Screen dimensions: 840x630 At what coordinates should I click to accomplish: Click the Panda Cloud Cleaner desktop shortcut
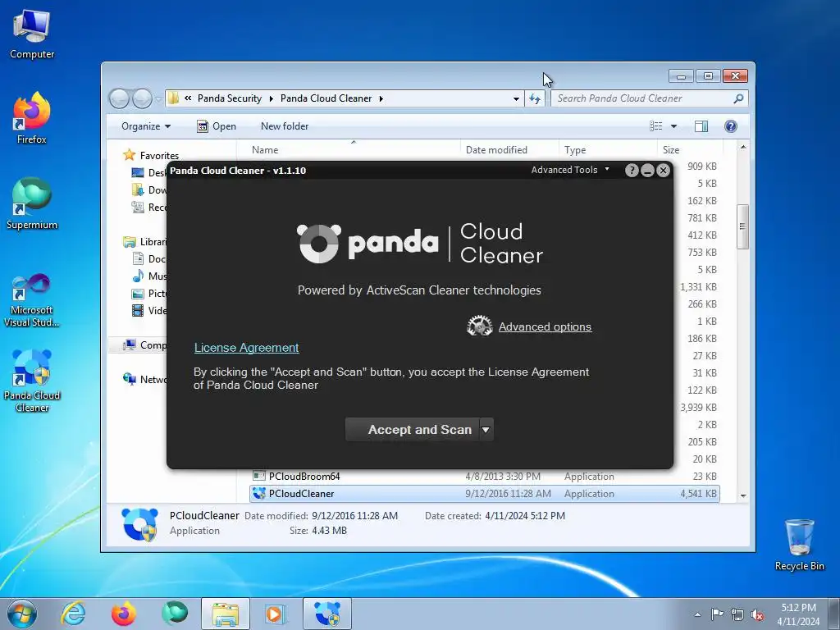32,381
